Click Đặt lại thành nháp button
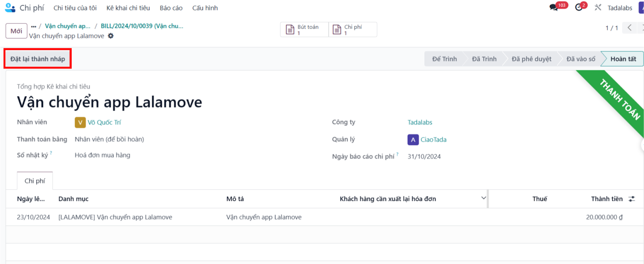This screenshot has height=264, width=644. pos(37,59)
